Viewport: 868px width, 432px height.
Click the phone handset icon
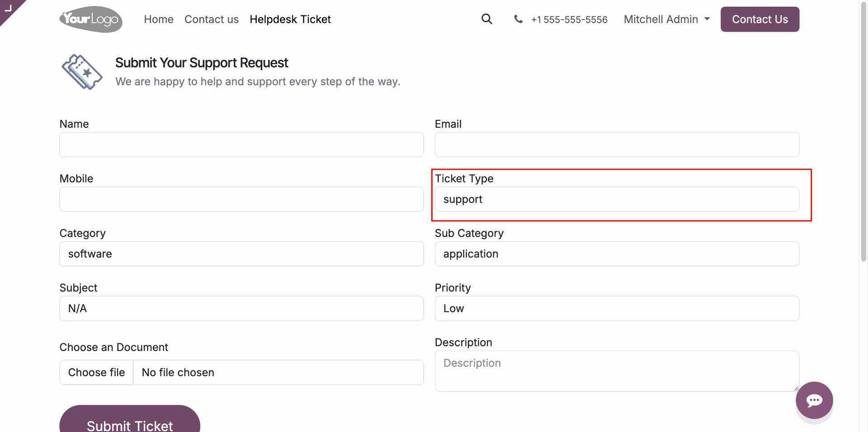[518, 19]
